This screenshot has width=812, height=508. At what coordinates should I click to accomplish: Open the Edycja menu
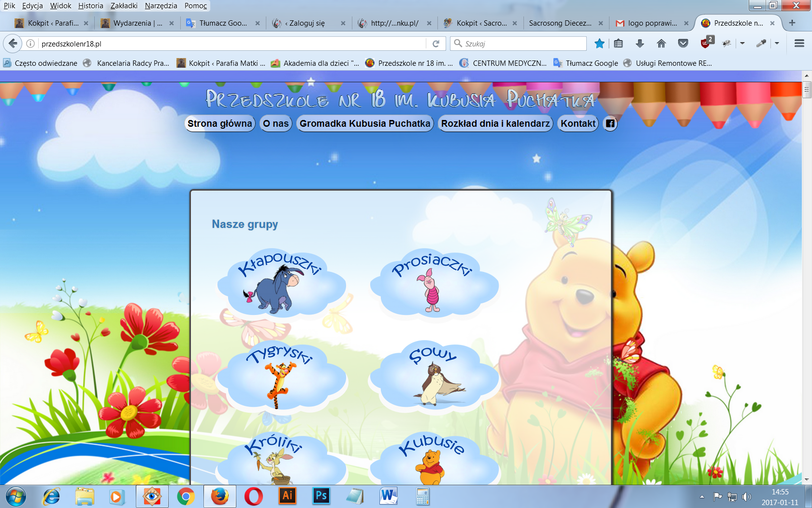pyautogui.click(x=32, y=6)
